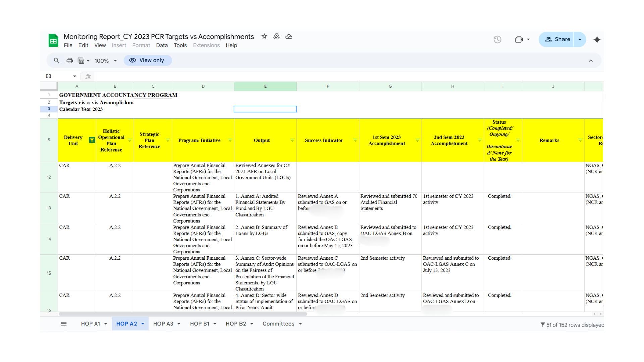This screenshot has width=644, height=362.
Task: Open the all sheets list icon
Action: [x=64, y=324]
